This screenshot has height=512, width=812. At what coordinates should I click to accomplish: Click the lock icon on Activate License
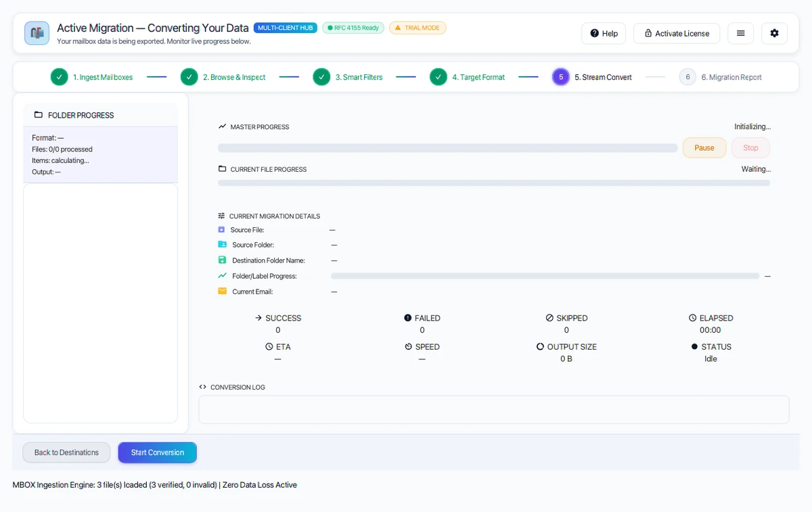point(648,33)
